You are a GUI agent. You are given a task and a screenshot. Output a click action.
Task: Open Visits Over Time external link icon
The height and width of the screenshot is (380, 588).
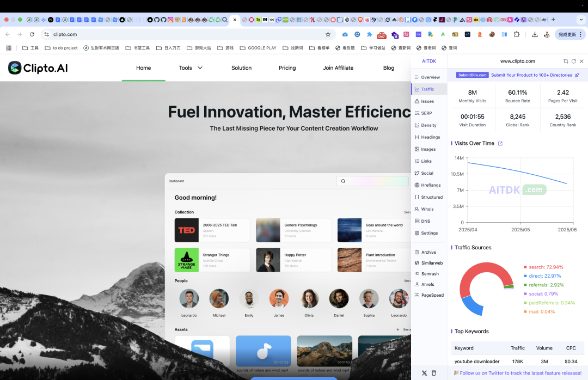coord(500,144)
